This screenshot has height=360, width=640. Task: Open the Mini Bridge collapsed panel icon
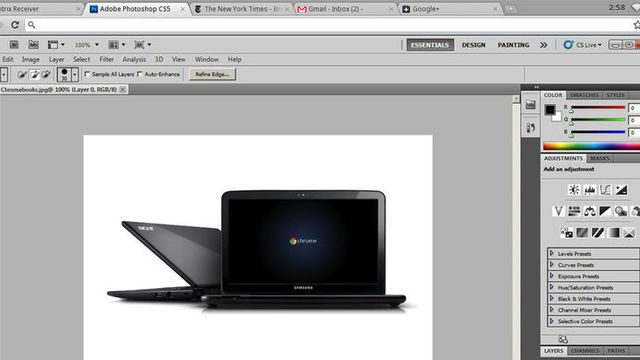530,105
